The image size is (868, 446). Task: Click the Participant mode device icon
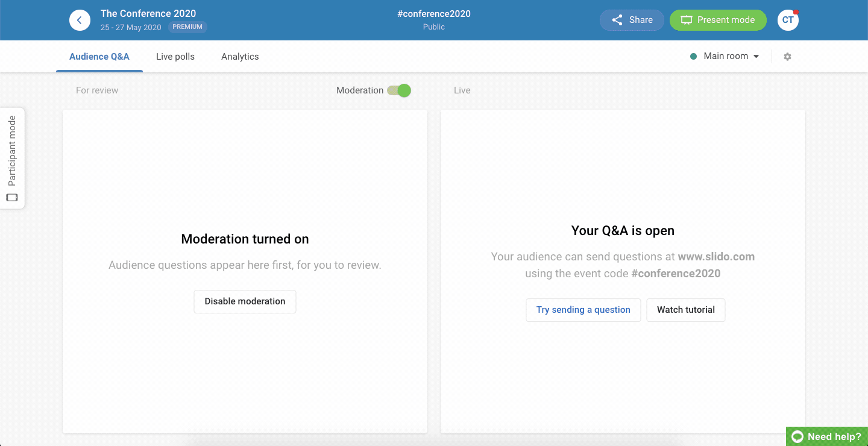tap(12, 197)
